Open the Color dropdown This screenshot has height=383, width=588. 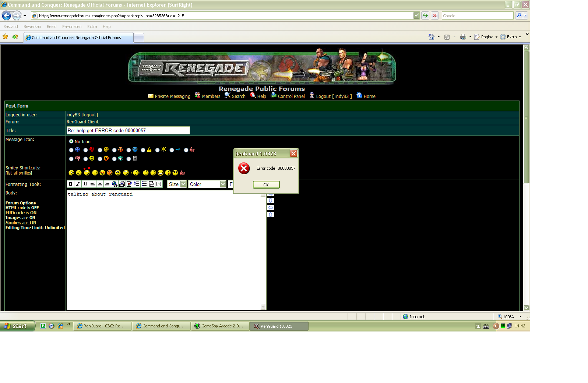207,184
